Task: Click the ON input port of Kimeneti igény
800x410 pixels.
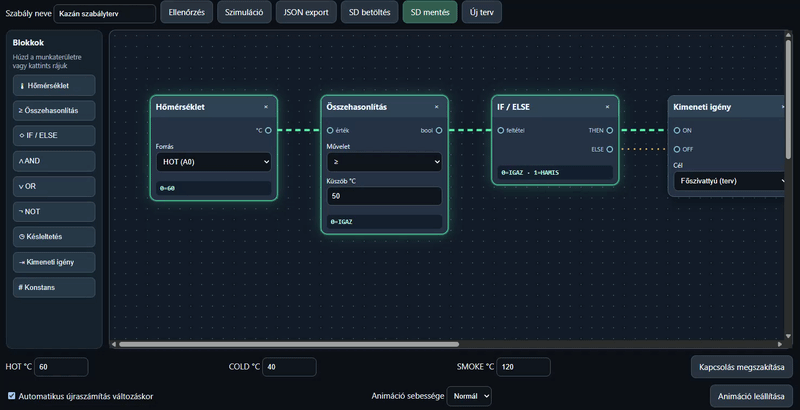Action: click(677, 131)
